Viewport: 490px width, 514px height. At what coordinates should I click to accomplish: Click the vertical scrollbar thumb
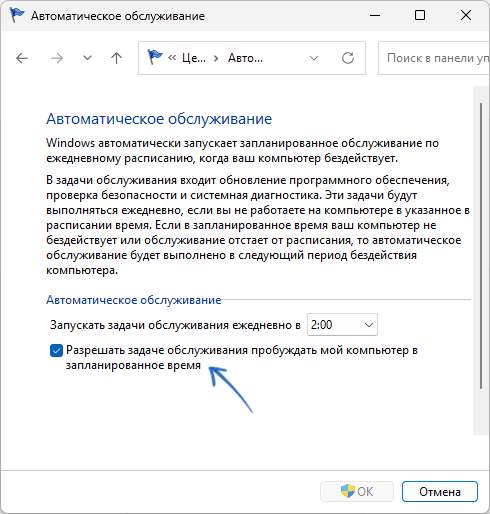click(x=481, y=246)
